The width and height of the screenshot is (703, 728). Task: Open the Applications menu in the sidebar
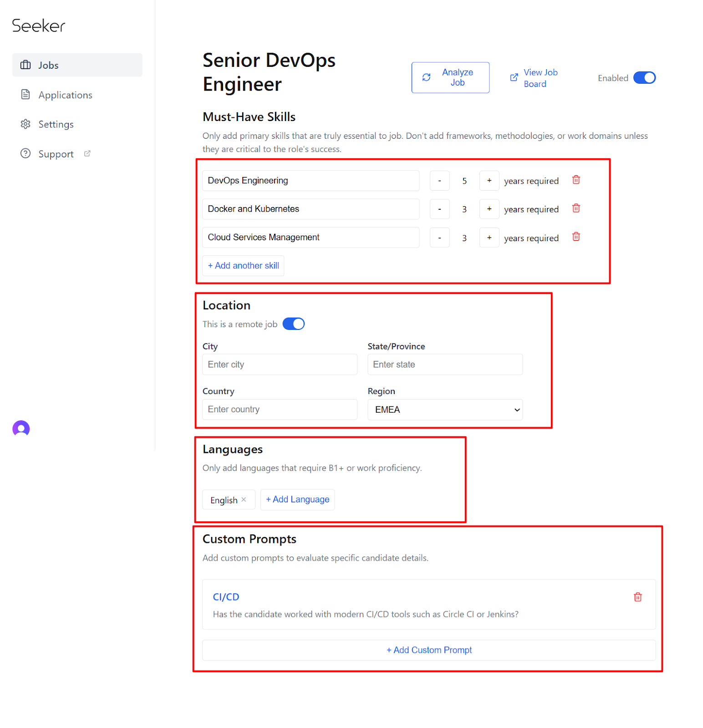pos(65,95)
